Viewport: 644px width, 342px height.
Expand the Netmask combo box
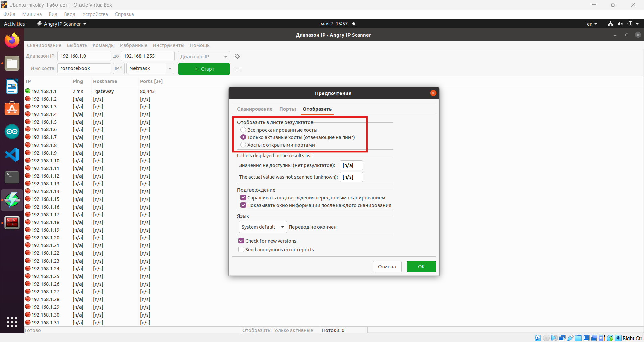point(170,68)
